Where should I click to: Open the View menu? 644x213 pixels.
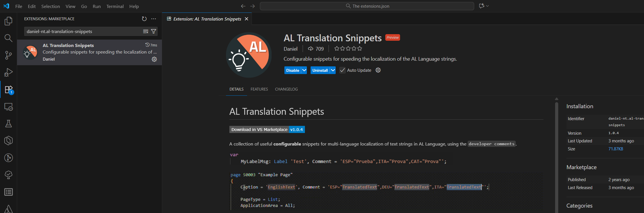click(x=70, y=6)
